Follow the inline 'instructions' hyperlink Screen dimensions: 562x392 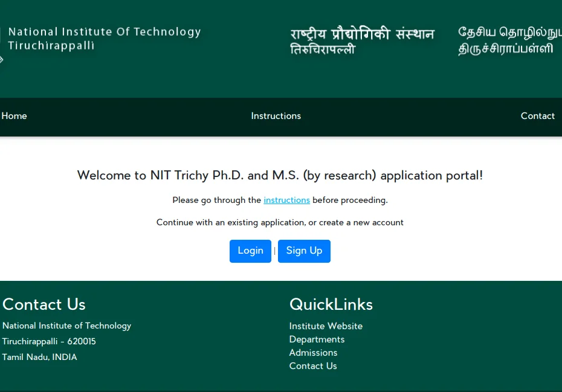286,200
